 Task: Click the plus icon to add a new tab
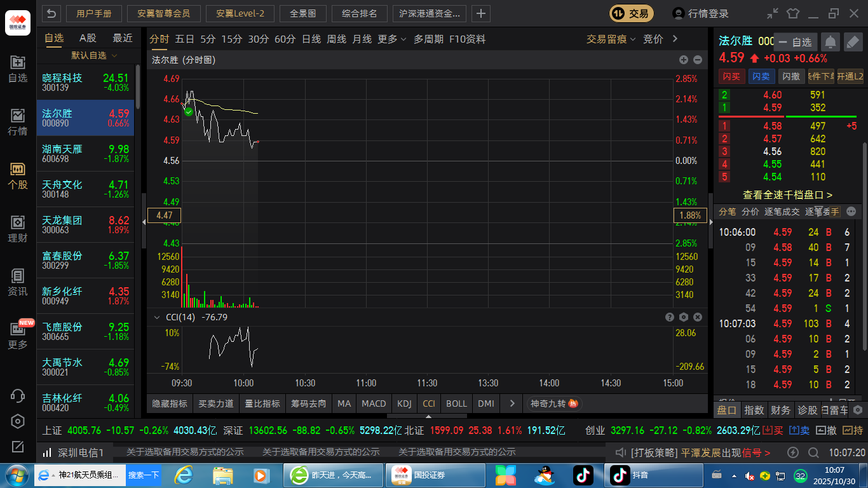pyautogui.click(x=481, y=13)
